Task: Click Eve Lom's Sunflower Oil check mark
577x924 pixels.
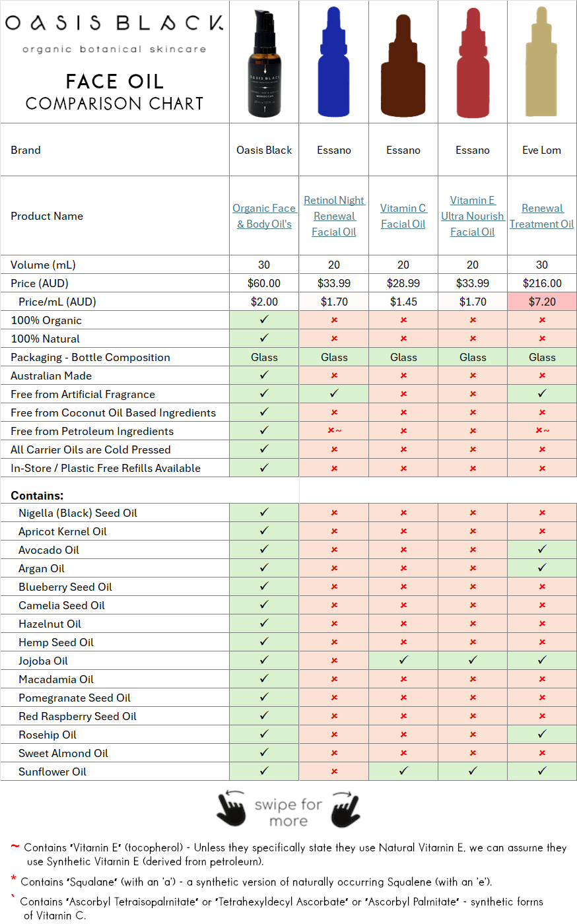Action: point(542,771)
